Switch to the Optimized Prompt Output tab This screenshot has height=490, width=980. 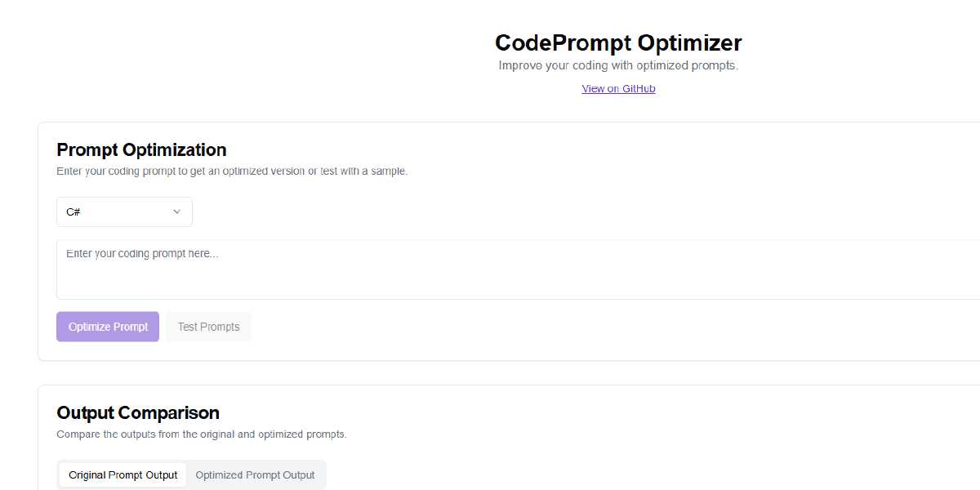[x=256, y=474]
